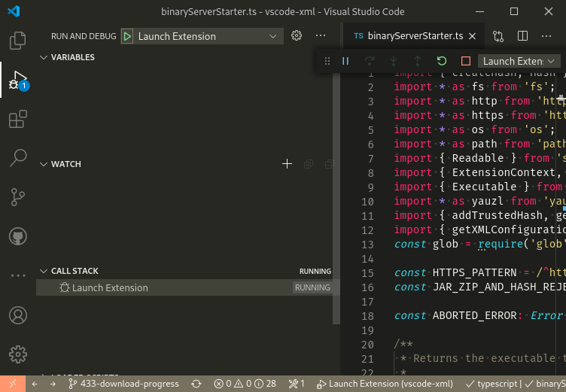
Task: Pause the debug session
Action: tap(345, 61)
